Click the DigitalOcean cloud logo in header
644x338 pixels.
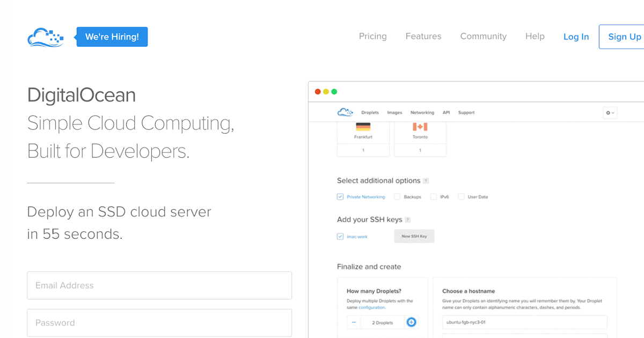tap(46, 37)
